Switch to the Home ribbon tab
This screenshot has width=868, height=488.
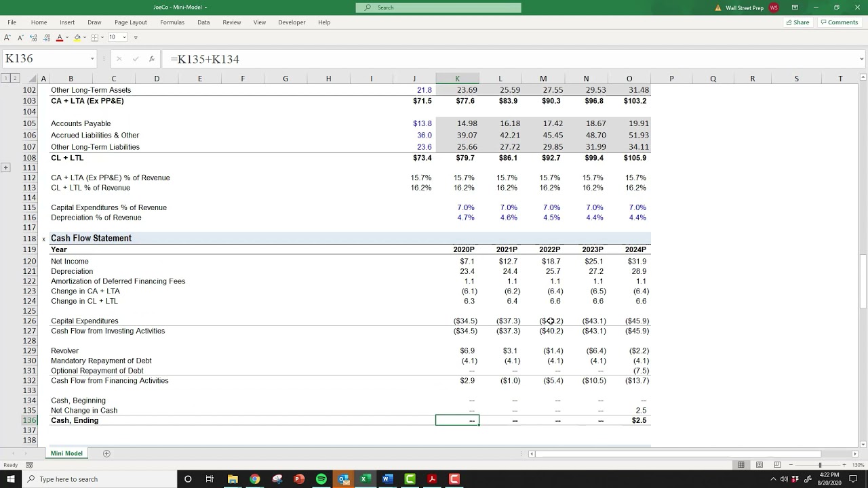point(39,22)
